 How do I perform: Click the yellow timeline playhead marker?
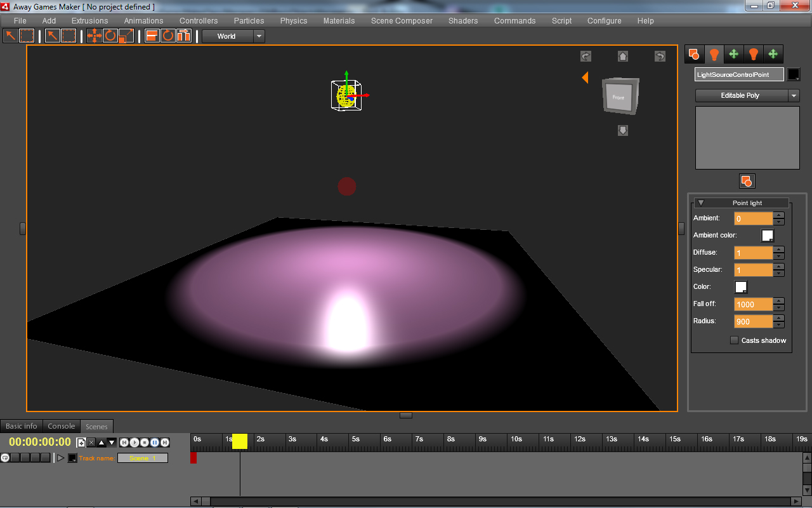point(240,441)
